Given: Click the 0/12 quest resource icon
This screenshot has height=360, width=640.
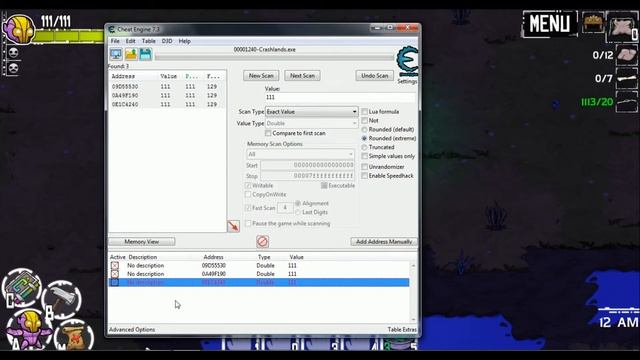Looking at the screenshot, I should 626,55.
